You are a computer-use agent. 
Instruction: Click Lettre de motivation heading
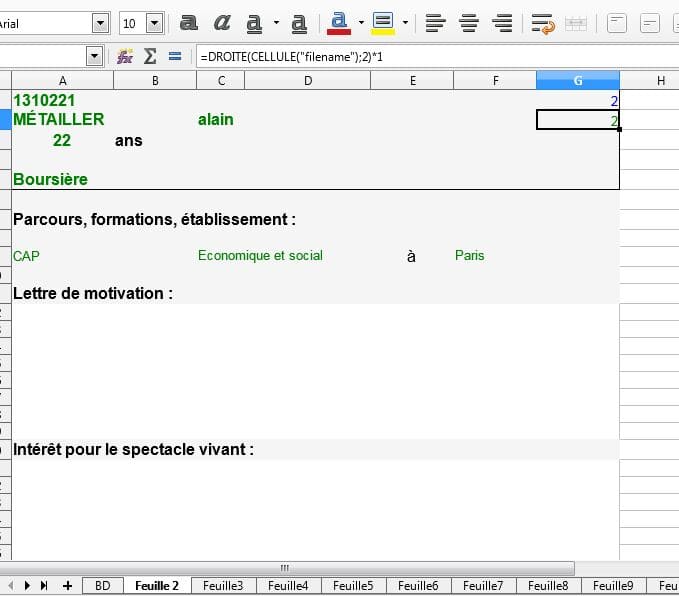pyautogui.click(x=93, y=293)
